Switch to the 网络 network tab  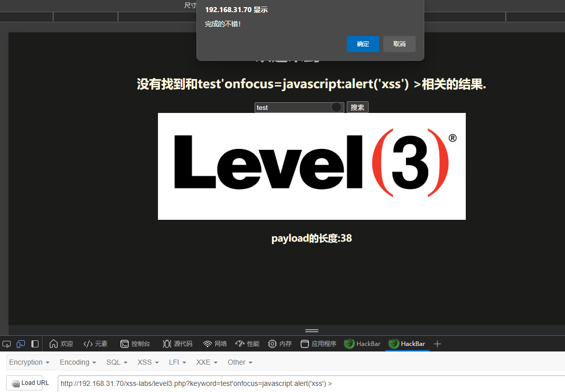(215, 344)
